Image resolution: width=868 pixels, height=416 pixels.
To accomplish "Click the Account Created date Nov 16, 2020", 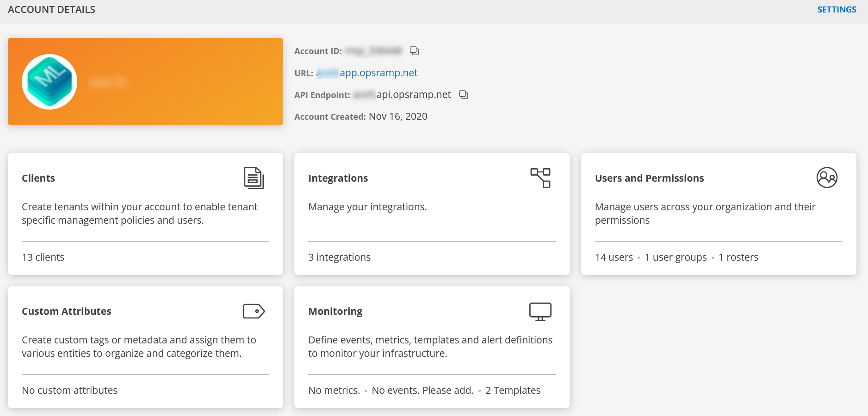I will [398, 116].
